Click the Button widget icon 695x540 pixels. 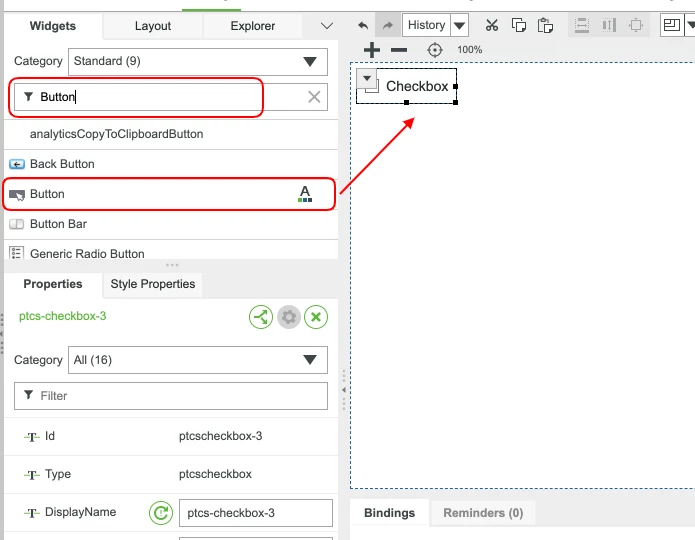17,195
